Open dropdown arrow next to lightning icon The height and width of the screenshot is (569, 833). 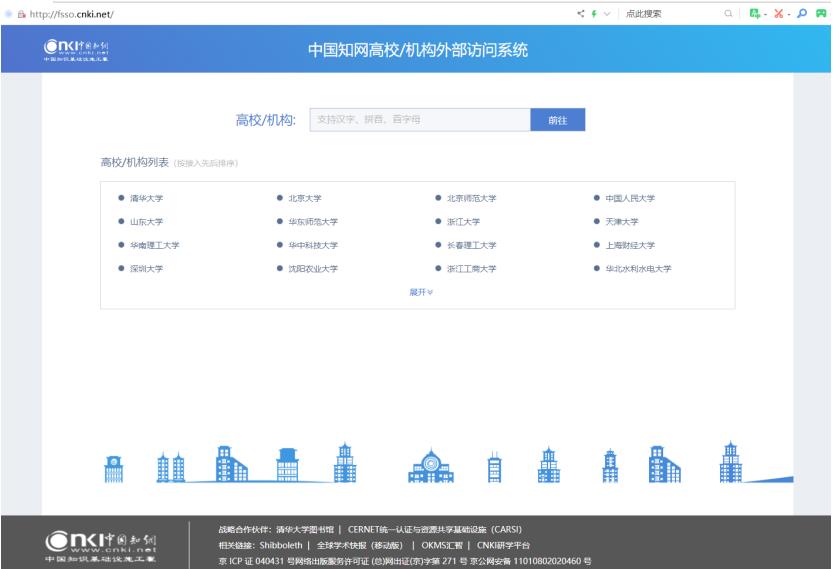[x=606, y=13]
